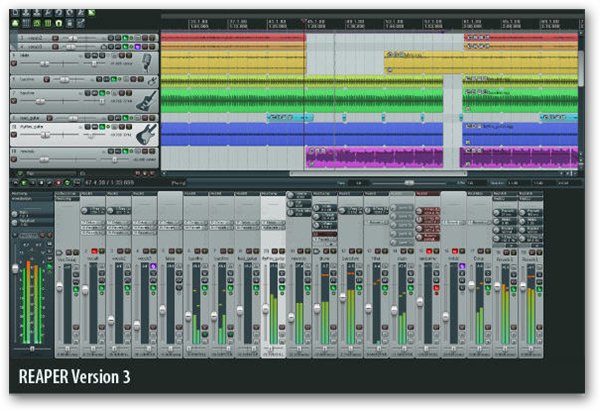Click the folder icon above the drums mixer strip

(x=316, y=251)
